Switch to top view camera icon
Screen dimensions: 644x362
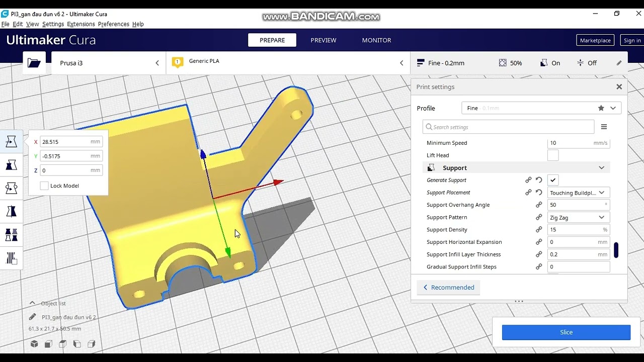tap(62, 344)
